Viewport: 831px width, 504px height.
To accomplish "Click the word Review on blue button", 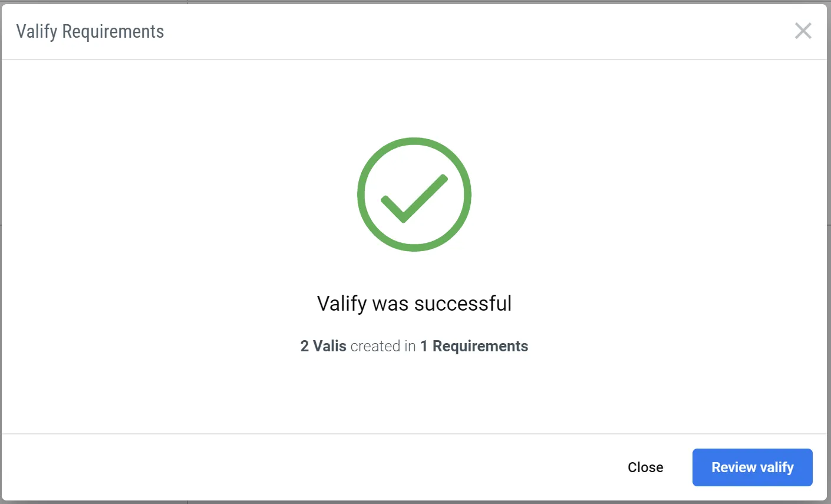I will point(734,467).
